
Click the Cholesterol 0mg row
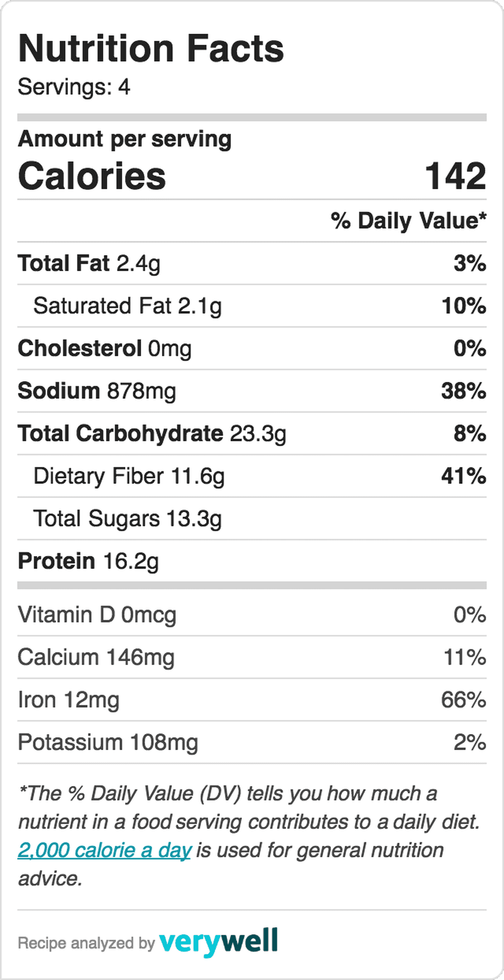click(x=252, y=348)
